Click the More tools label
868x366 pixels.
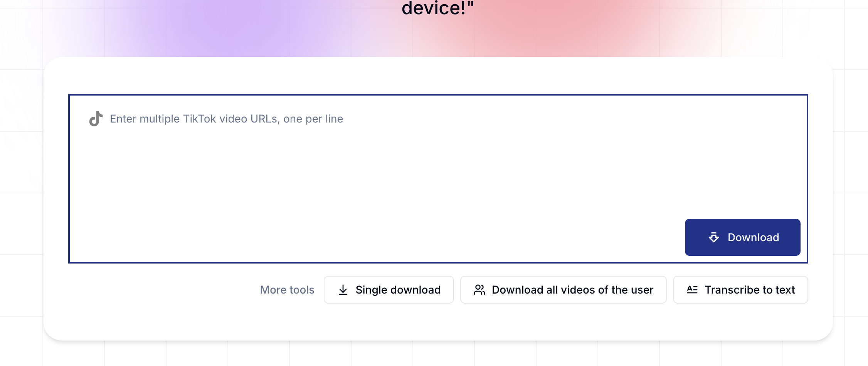pos(287,290)
